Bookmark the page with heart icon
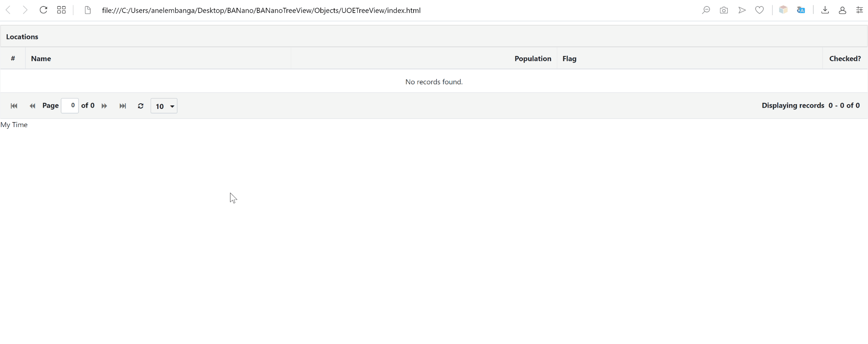The width and height of the screenshot is (868, 344). click(x=759, y=10)
